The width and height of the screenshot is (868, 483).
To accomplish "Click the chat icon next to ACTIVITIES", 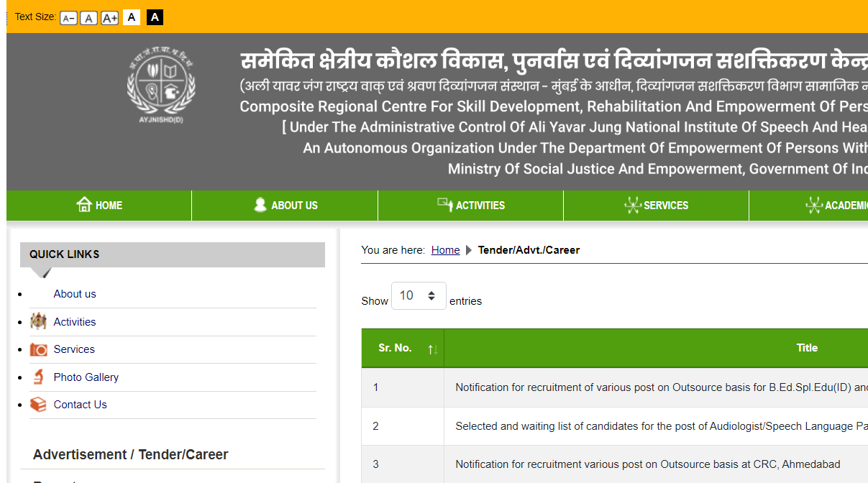I will [444, 204].
